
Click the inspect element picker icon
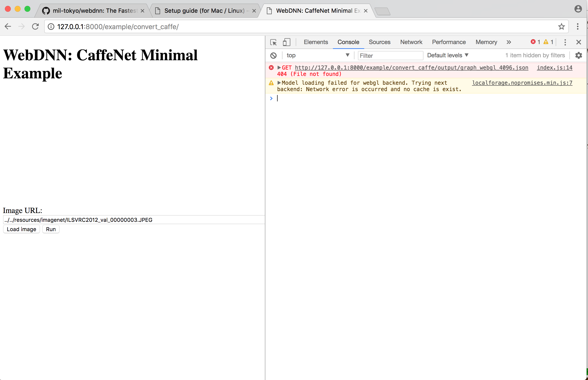click(x=273, y=42)
